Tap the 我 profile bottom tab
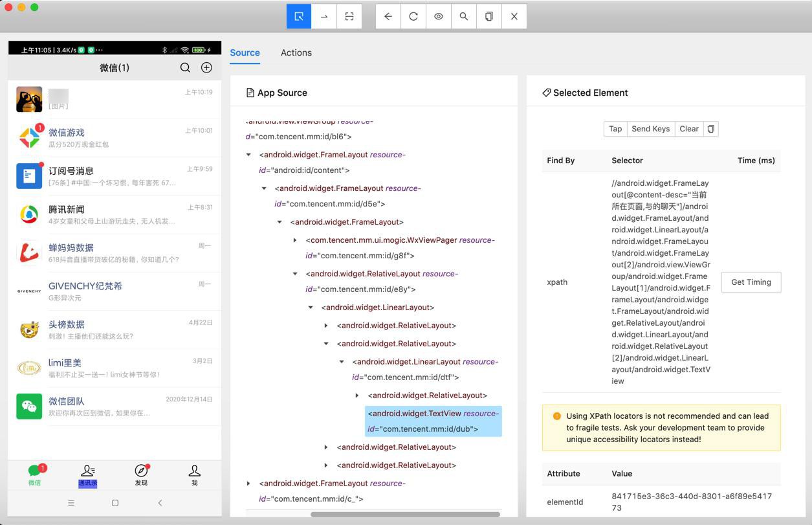The width and height of the screenshot is (812, 525). point(194,475)
